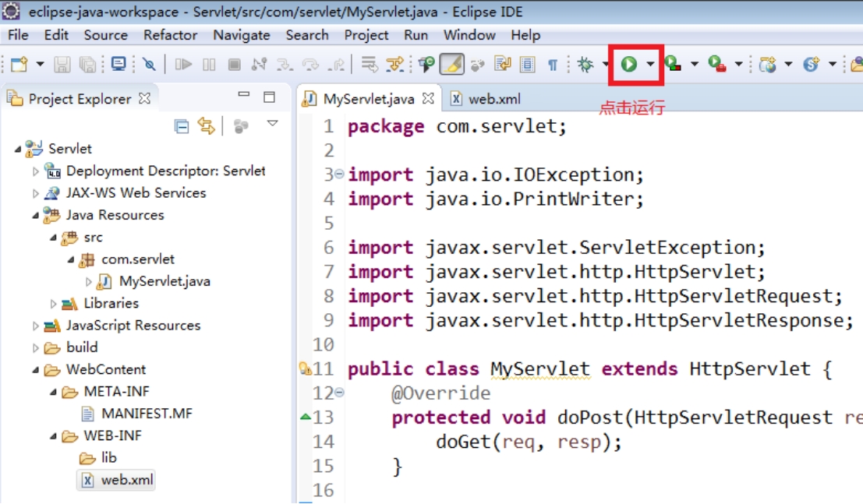Toggle folding of imports at line 3

(339, 174)
